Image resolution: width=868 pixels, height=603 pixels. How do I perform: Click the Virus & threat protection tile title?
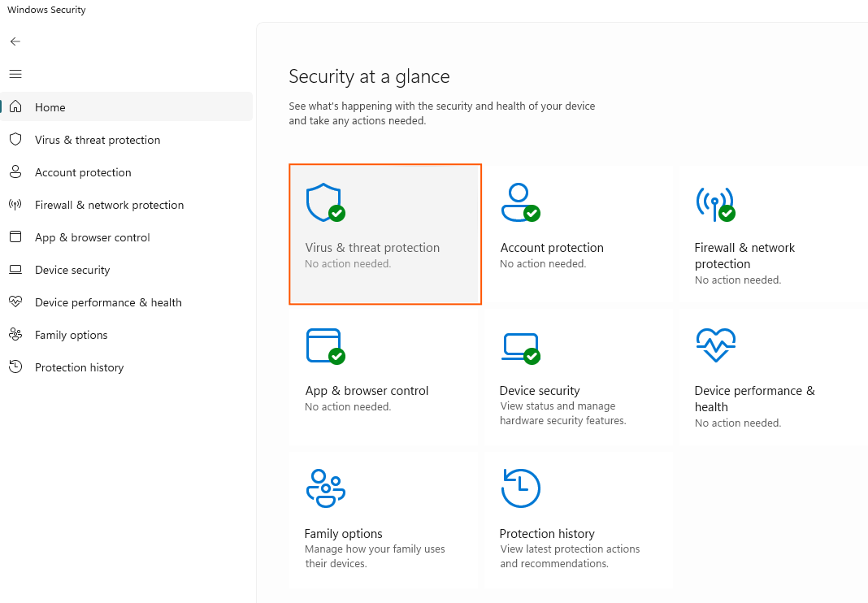[372, 248]
